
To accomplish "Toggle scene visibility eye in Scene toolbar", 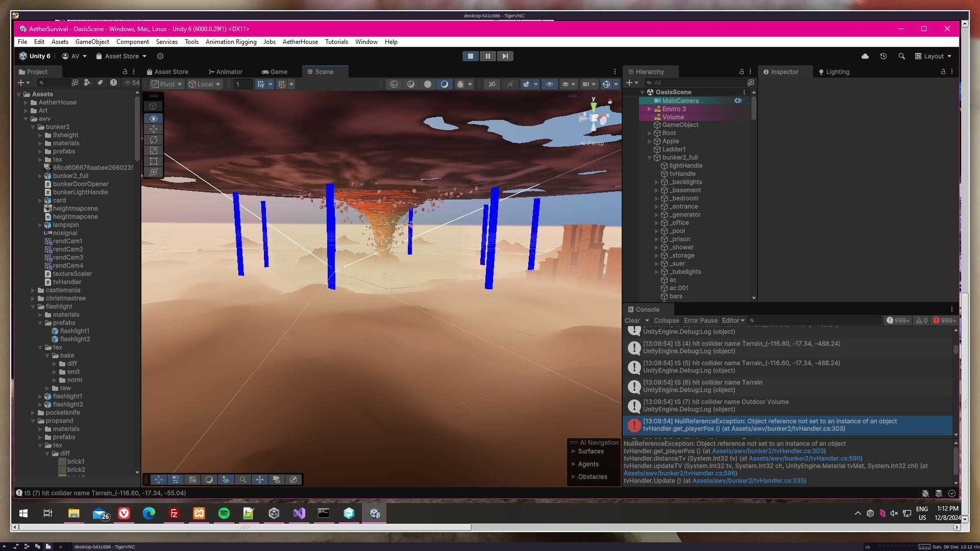I will point(549,84).
